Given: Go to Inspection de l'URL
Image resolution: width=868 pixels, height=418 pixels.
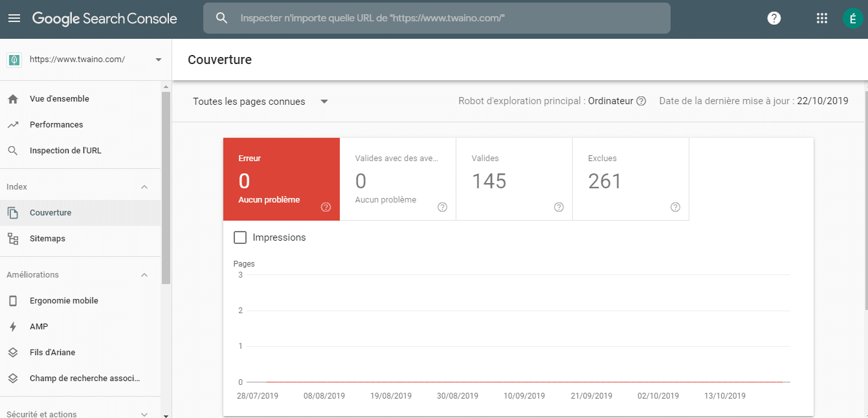Looking at the screenshot, I should (80, 151).
